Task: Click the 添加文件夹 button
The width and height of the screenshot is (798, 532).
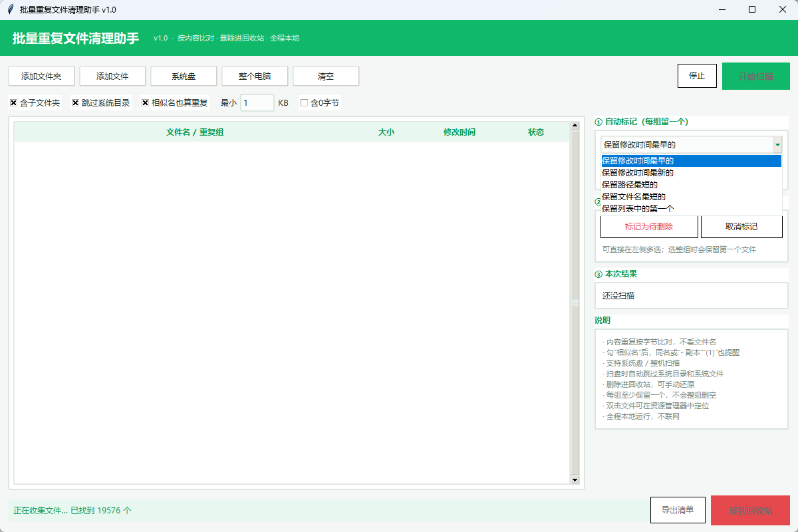Action: coord(41,76)
